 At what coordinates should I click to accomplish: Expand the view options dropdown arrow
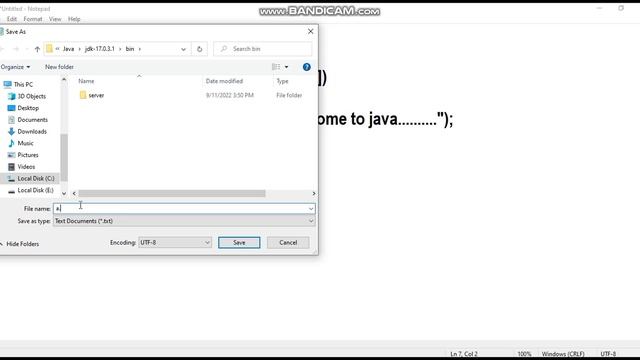[x=287, y=67]
